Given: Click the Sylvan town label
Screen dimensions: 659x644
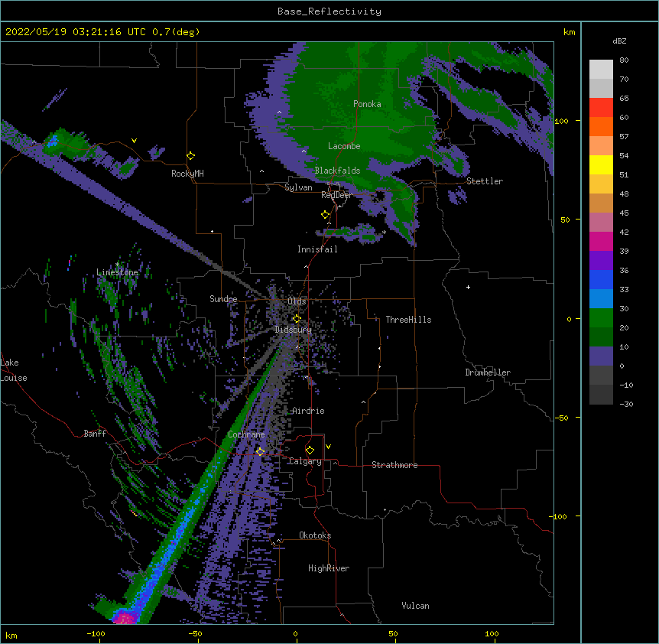Looking at the screenshot, I should click(298, 187).
